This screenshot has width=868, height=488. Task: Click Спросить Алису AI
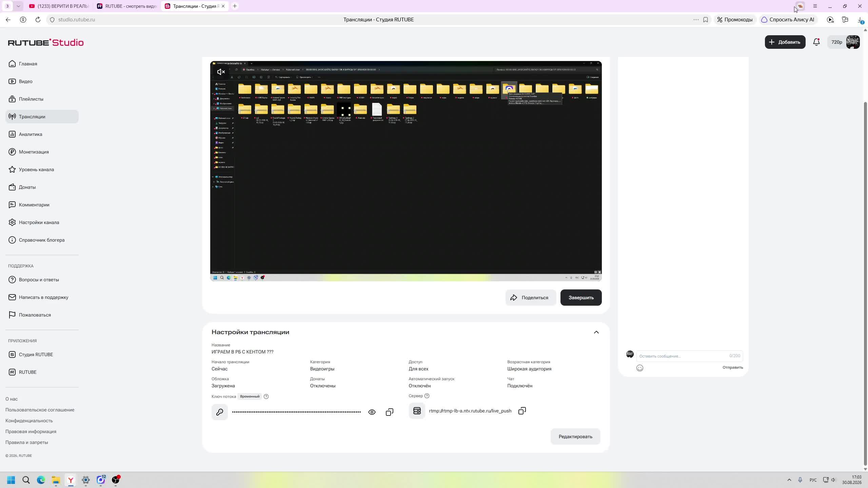click(788, 20)
